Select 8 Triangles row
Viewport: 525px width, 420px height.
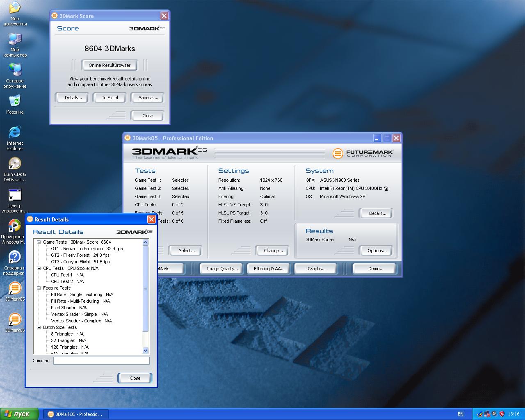[x=67, y=334]
